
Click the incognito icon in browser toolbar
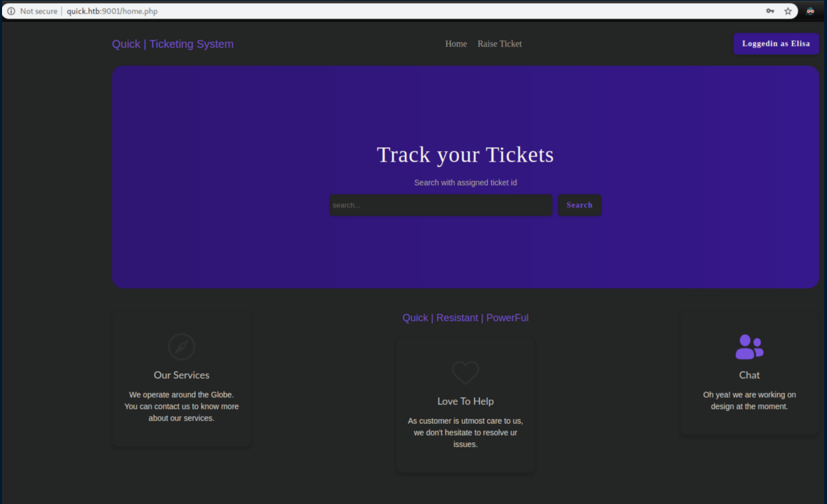[811, 11]
